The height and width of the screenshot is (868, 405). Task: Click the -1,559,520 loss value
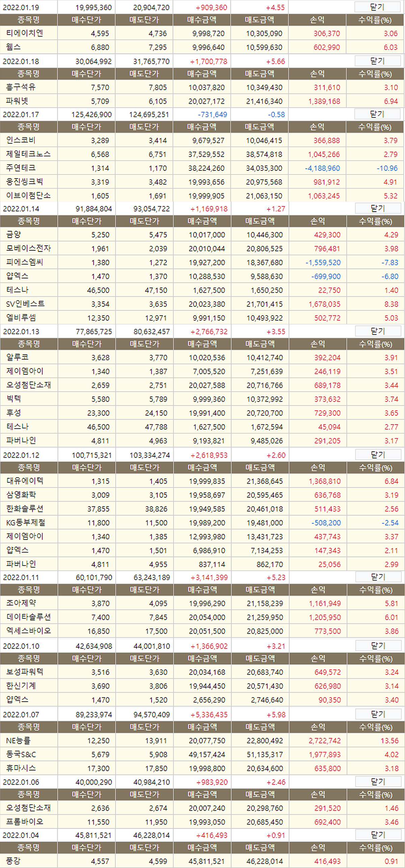323,262
